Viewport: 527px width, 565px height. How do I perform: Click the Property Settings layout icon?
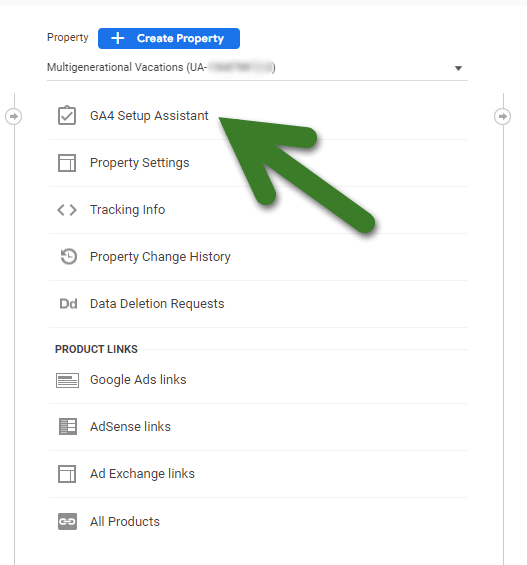[x=67, y=163]
